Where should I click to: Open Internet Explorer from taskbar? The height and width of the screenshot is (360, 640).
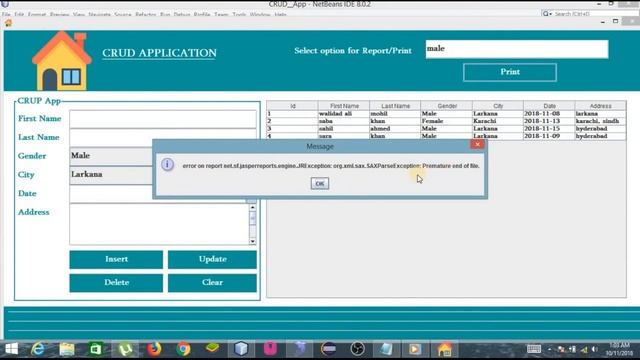[x=38, y=349]
